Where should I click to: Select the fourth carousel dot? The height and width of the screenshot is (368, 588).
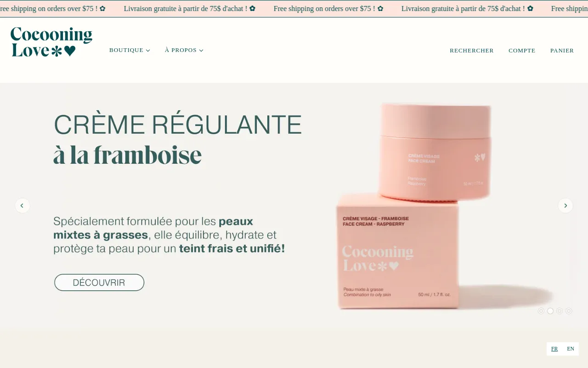(569, 311)
